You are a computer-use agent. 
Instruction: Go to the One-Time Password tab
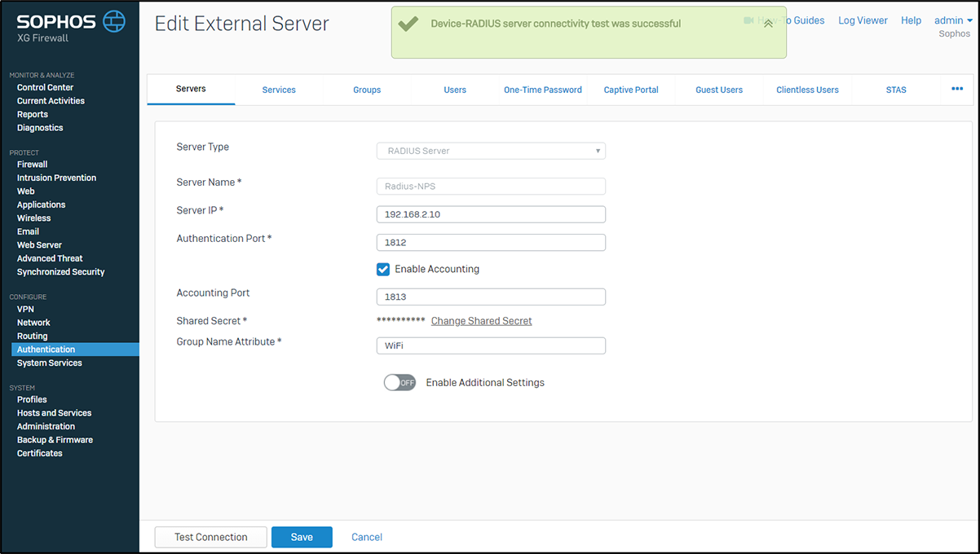pos(543,90)
